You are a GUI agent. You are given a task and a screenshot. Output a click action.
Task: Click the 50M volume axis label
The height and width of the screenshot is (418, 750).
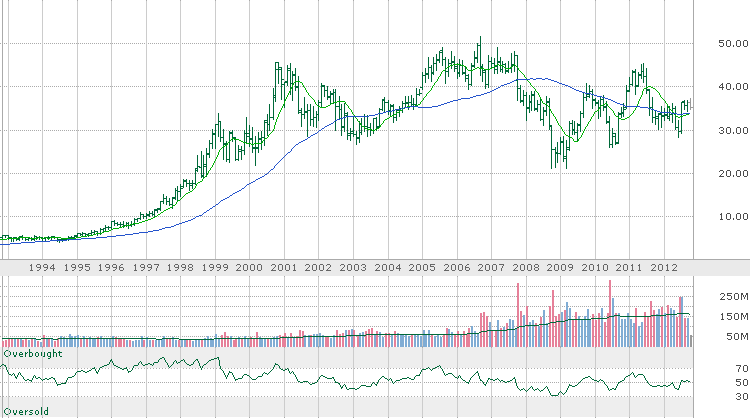[737, 337]
